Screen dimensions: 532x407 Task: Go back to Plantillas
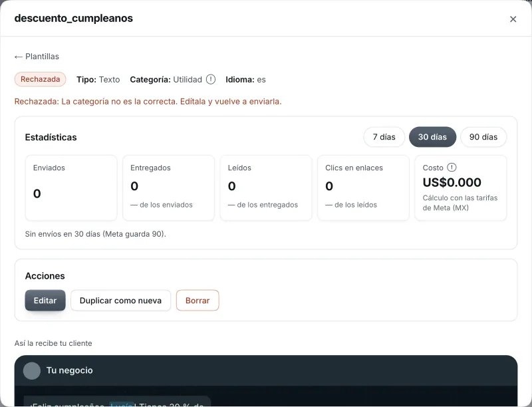click(37, 57)
